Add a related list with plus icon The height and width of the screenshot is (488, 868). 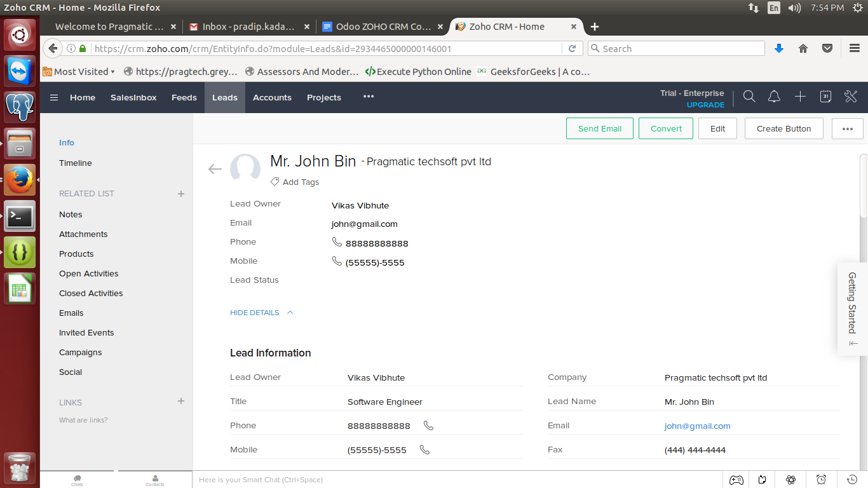coord(181,194)
